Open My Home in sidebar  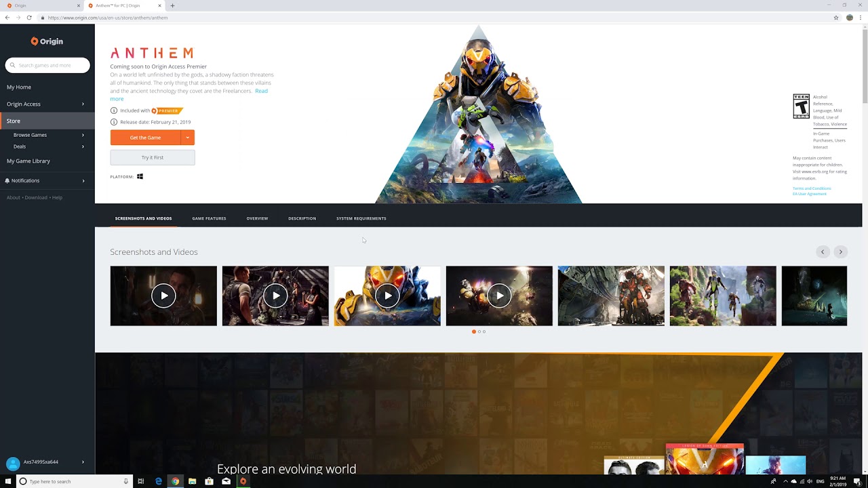tap(19, 87)
